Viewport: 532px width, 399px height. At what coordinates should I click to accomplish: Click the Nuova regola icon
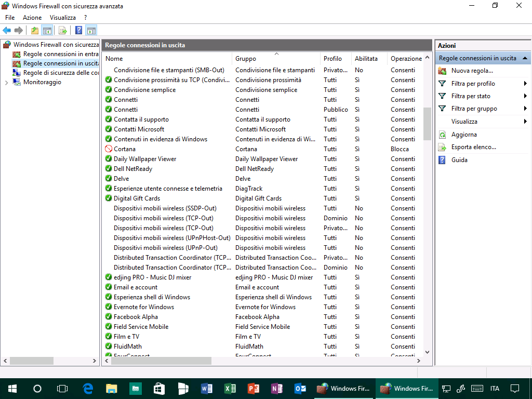click(x=442, y=71)
